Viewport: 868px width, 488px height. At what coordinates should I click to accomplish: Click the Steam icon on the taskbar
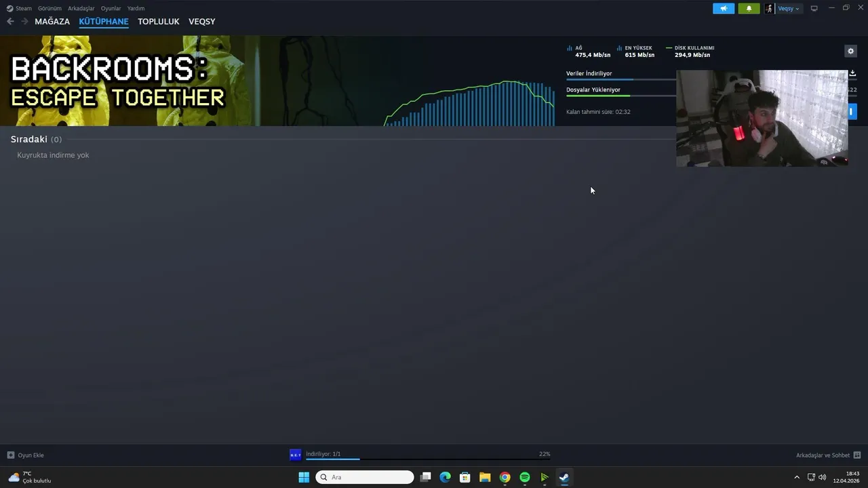coord(564,477)
